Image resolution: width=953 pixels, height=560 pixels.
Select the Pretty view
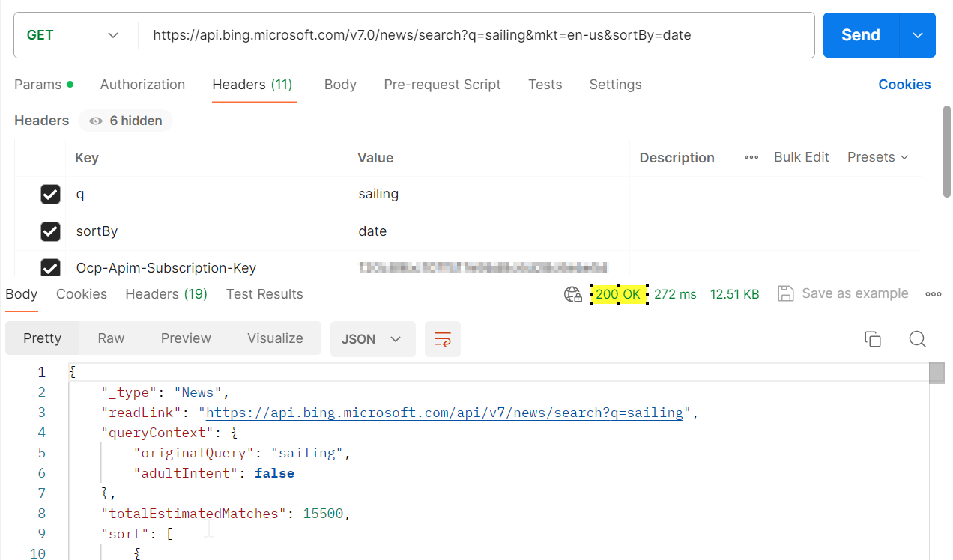(x=42, y=338)
